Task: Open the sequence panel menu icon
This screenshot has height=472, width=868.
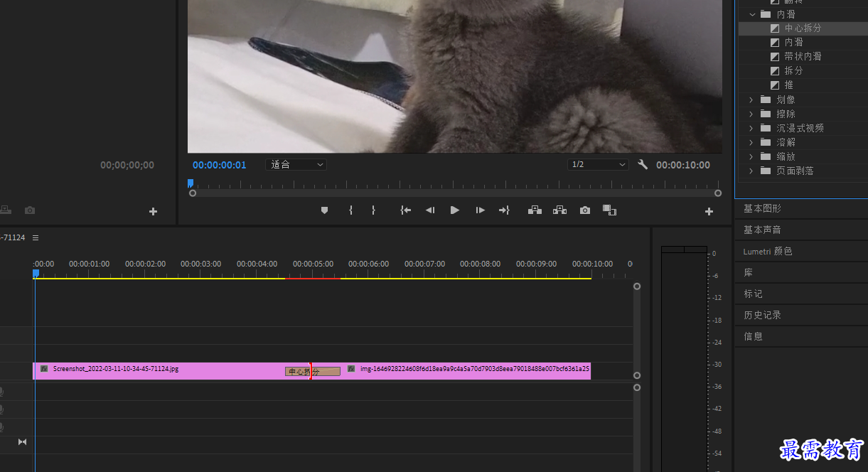Action: (x=36, y=237)
